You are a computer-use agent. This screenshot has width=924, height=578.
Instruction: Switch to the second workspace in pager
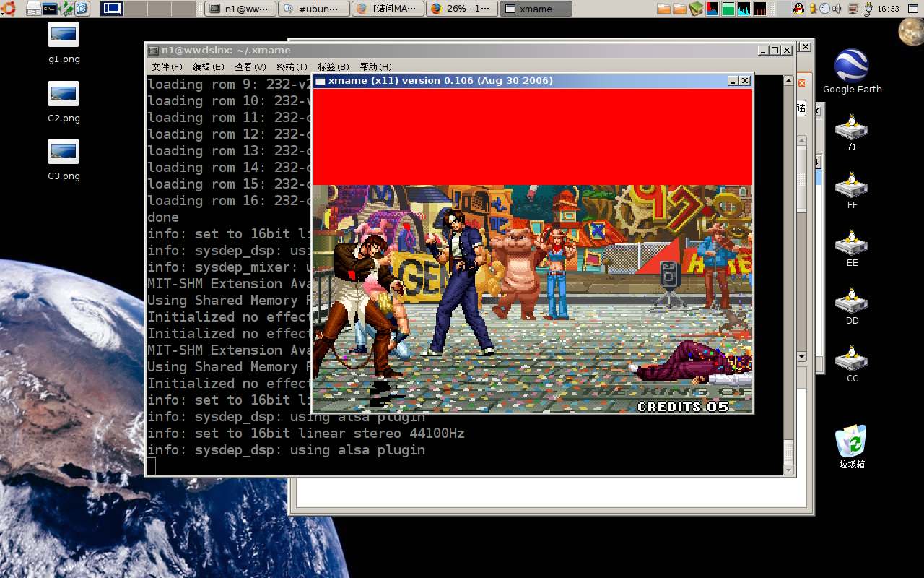136,9
